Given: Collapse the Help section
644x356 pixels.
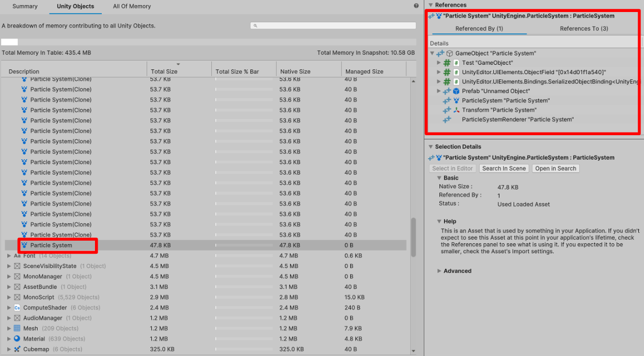Looking at the screenshot, I should point(439,221).
